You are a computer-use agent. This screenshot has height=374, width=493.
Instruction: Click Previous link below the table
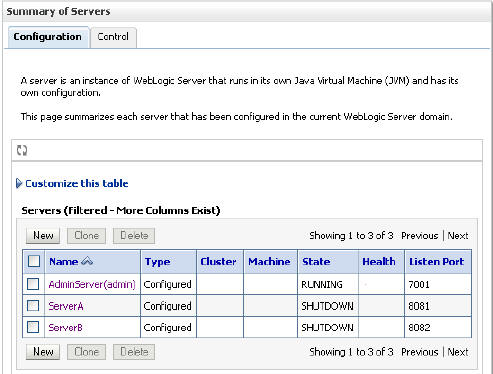tap(419, 352)
